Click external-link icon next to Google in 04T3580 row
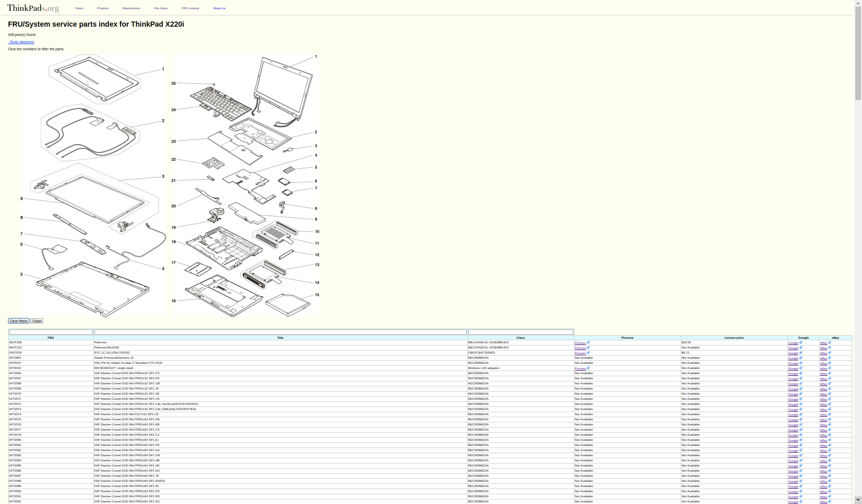 801,440
